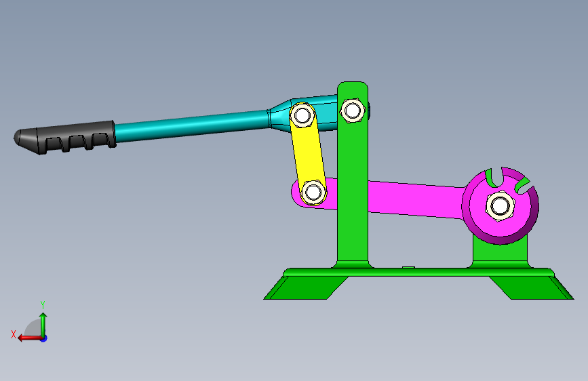This screenshot has width=588, height=381.
Task: Click the red X axis label
Action: 14,334
